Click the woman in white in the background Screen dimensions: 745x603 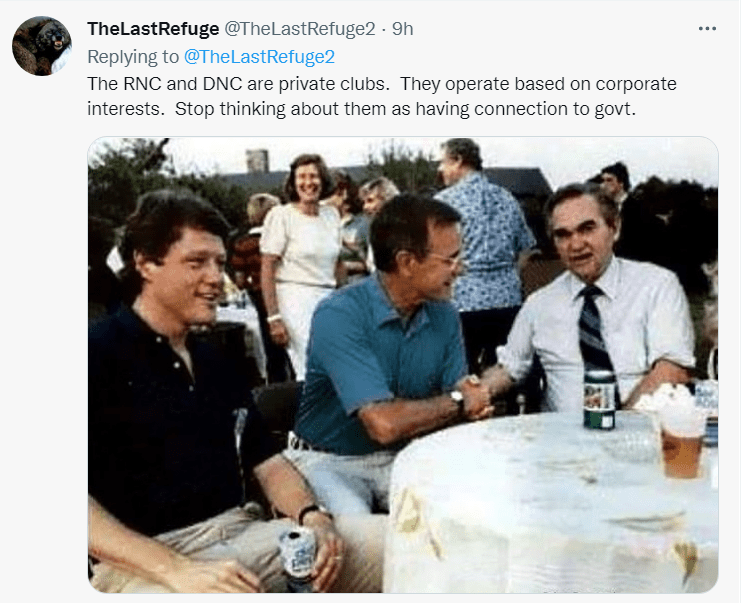coord(303,250)
